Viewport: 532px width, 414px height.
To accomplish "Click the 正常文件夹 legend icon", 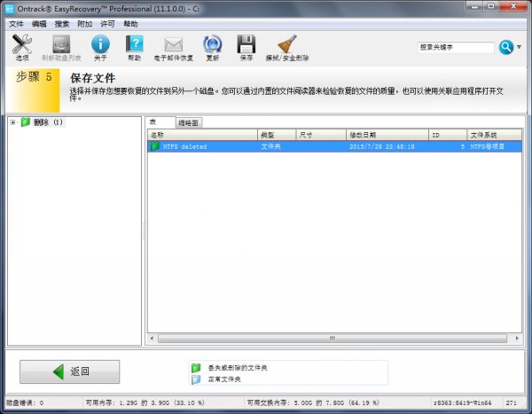I will click(196, 379).
